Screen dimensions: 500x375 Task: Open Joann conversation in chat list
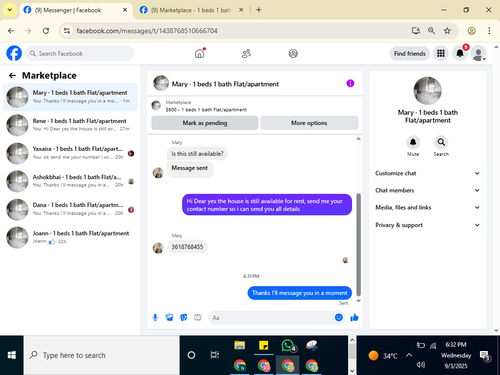pyautogui.click(x=70, y=237)
